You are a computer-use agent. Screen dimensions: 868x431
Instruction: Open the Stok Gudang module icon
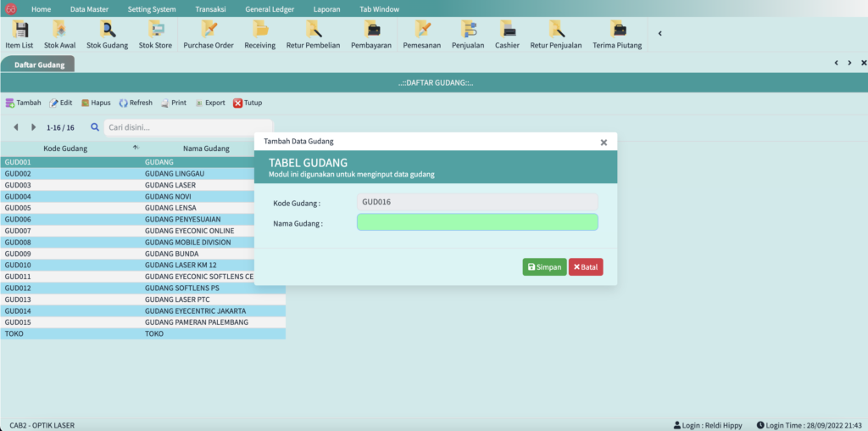[108, 34]
